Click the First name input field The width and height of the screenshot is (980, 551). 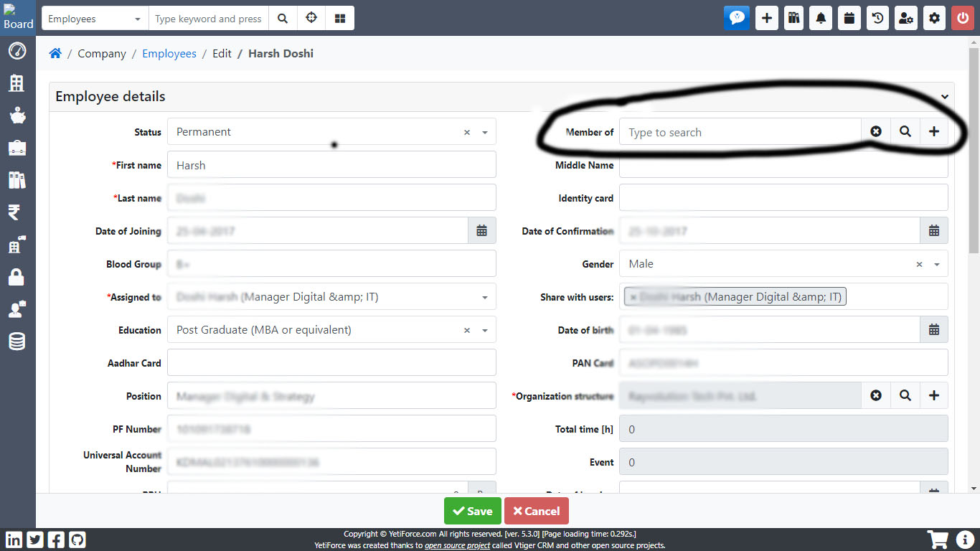point(331,165)
